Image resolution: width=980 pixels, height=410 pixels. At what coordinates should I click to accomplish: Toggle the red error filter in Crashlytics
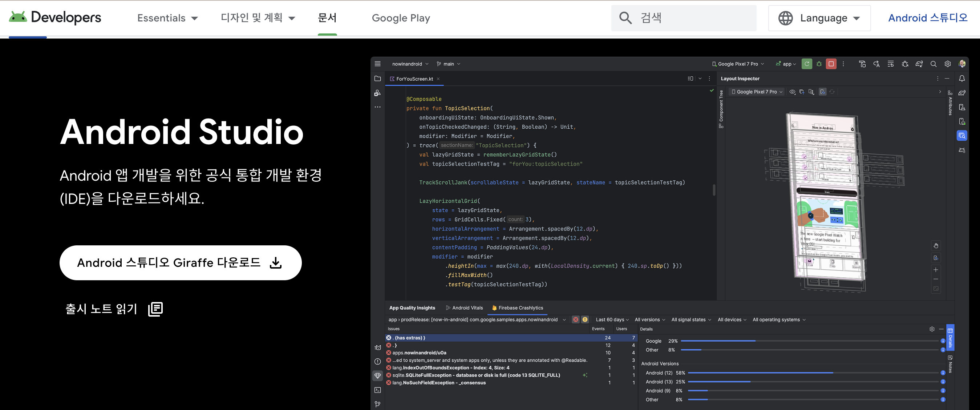tap(576, 319)
